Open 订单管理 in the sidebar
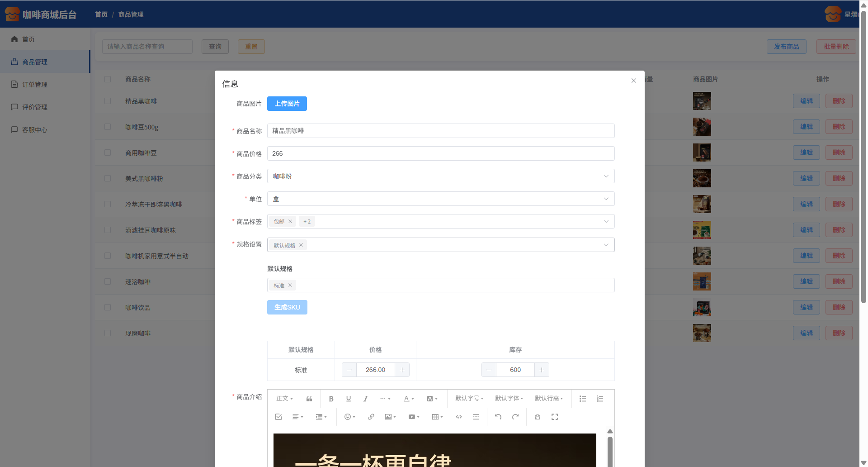 (35, 85)
